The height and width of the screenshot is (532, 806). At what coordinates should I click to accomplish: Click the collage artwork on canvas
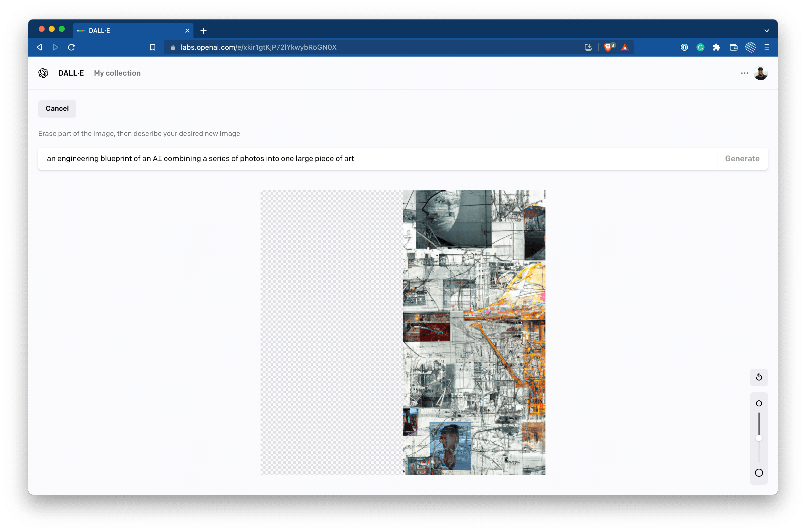(x=474, y=332)
